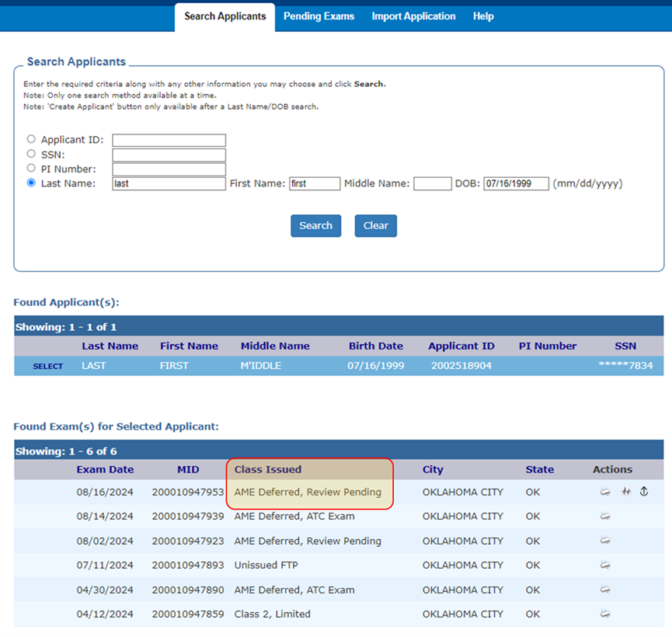Click the Exam Date column header

pyautogui.click(x=105, y=469)
